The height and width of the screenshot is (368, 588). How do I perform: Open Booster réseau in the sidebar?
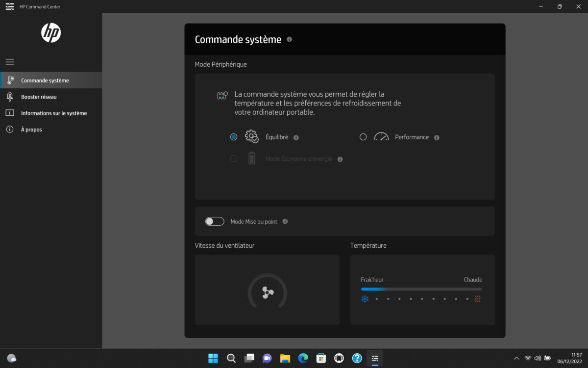(x=39, y=97)
